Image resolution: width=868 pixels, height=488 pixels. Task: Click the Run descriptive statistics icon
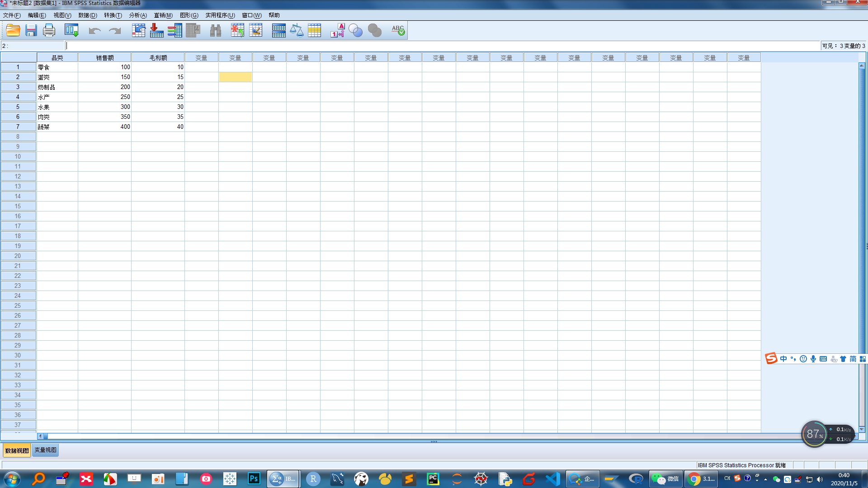tap(193, 31)
